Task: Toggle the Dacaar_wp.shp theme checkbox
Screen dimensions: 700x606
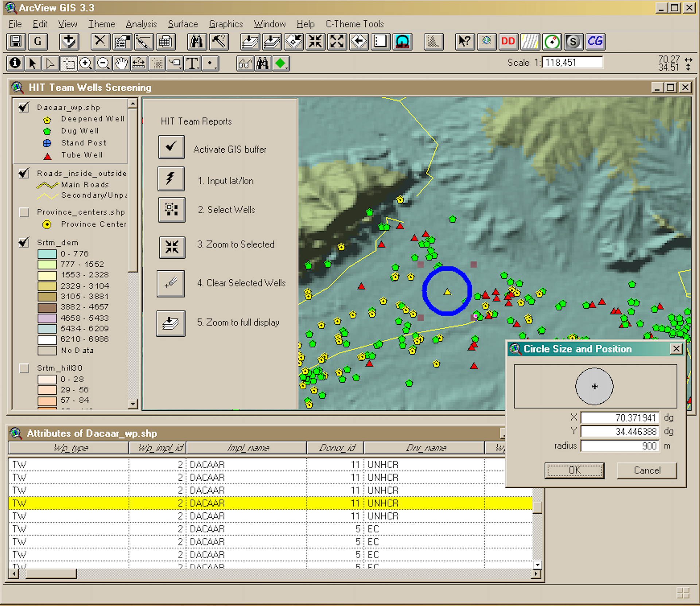Action: click(x=24, y=107)
